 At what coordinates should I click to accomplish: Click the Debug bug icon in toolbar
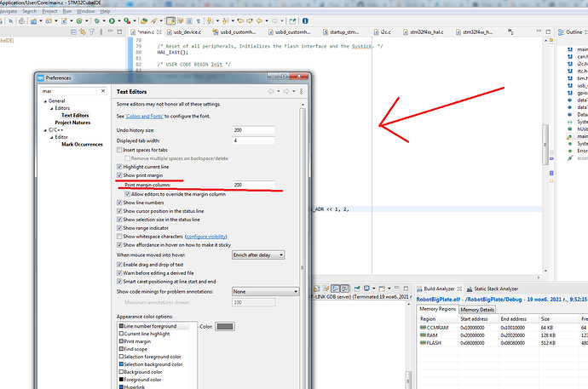tap(97, 21)
